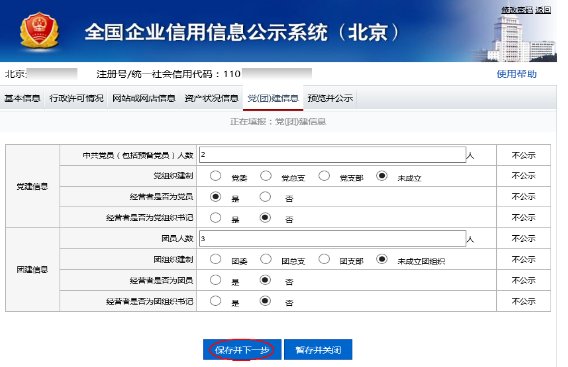568x367 pixels.
Task: Click the 正在填报:党(团)建信息 status text
Action: click(x=278, y=122)
